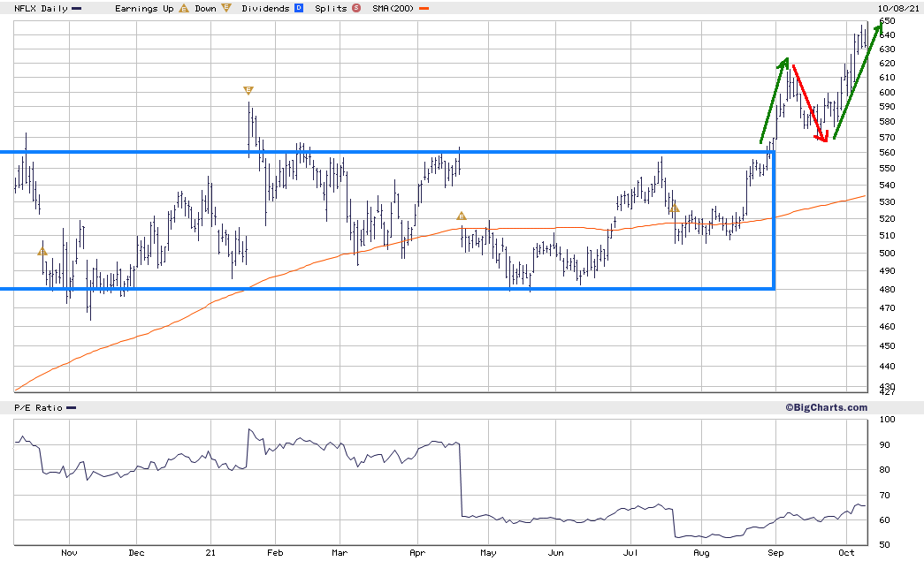Click the earnings marker before November

42,252
